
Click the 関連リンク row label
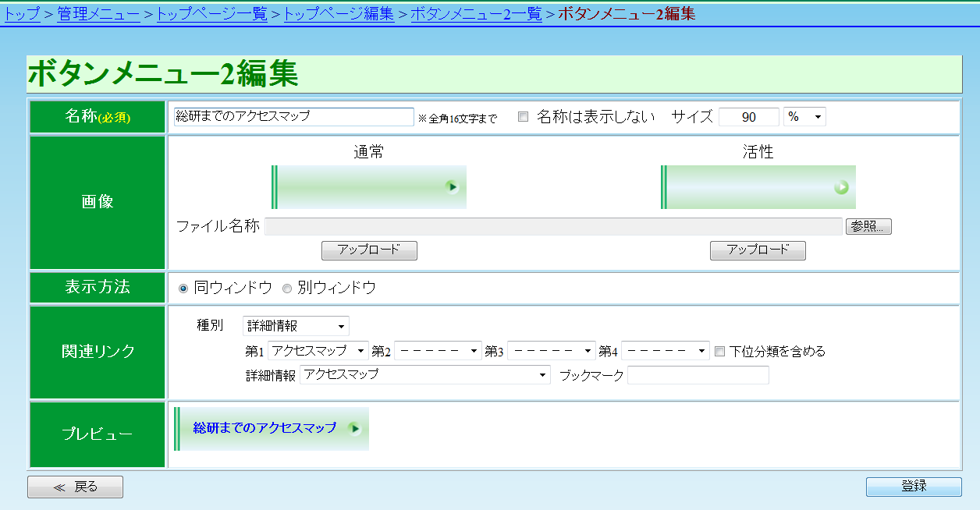click(98, 352)
